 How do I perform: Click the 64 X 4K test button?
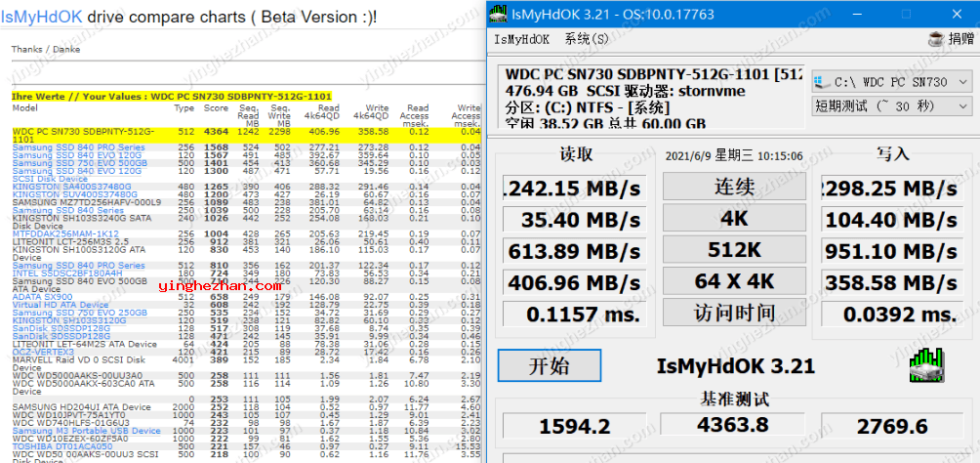[734, 282]
